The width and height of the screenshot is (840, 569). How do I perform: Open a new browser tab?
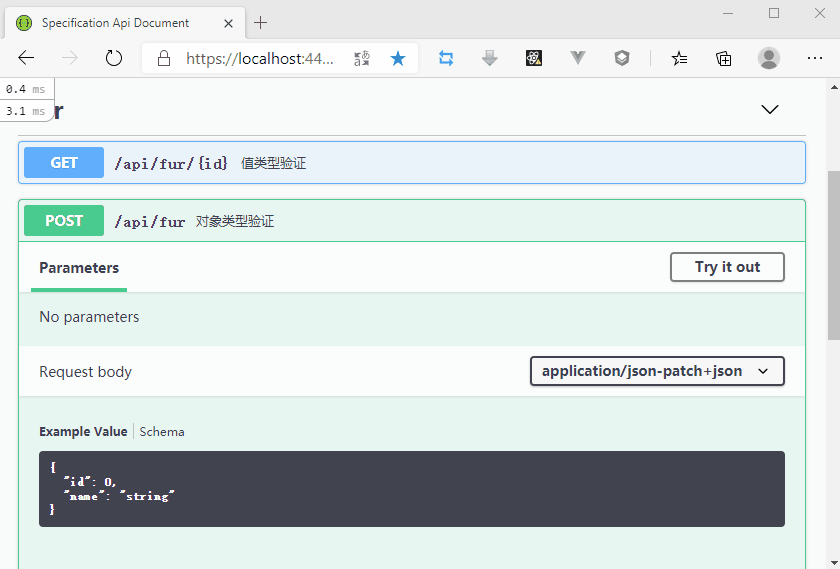pyautogui.click(x=261, y=22)
